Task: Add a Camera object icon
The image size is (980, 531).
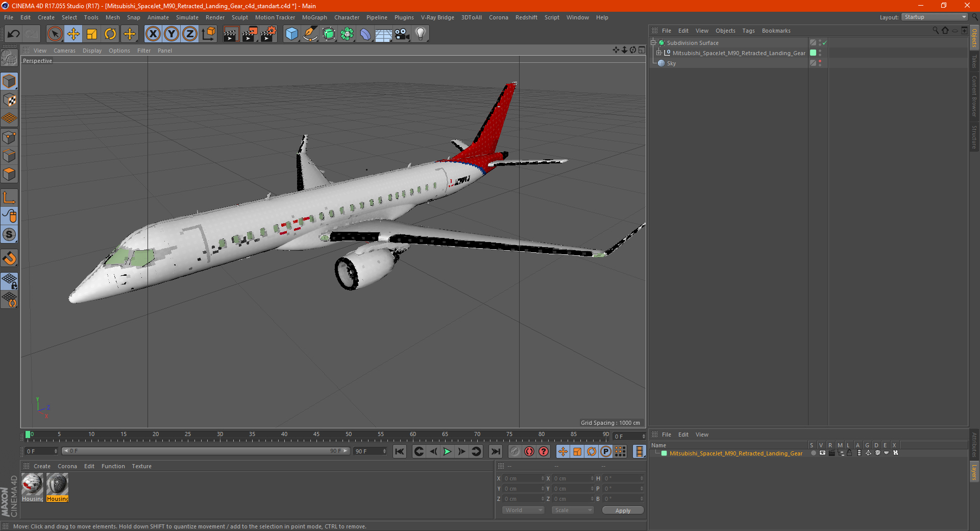Action: (x=402, y=34)
